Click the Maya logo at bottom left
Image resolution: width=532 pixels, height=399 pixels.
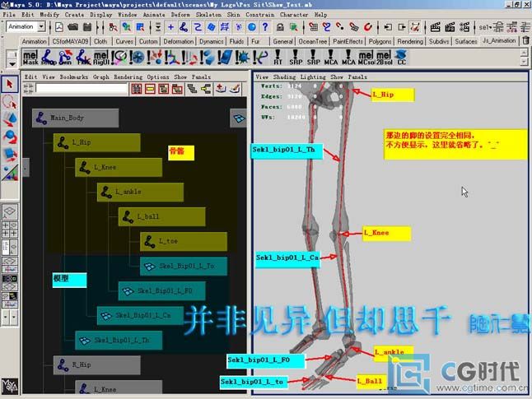pos(10,386)
